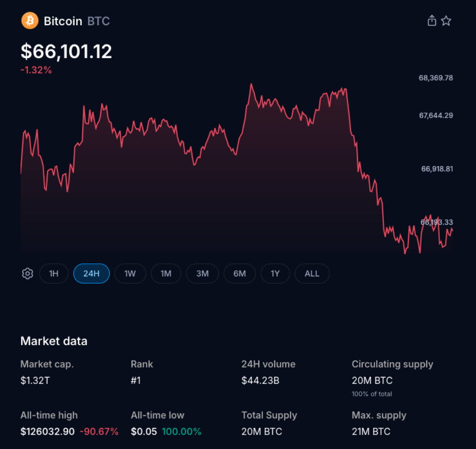476x449 pixels.
Task: Display the 1Y price history
Action: (275, 274)
